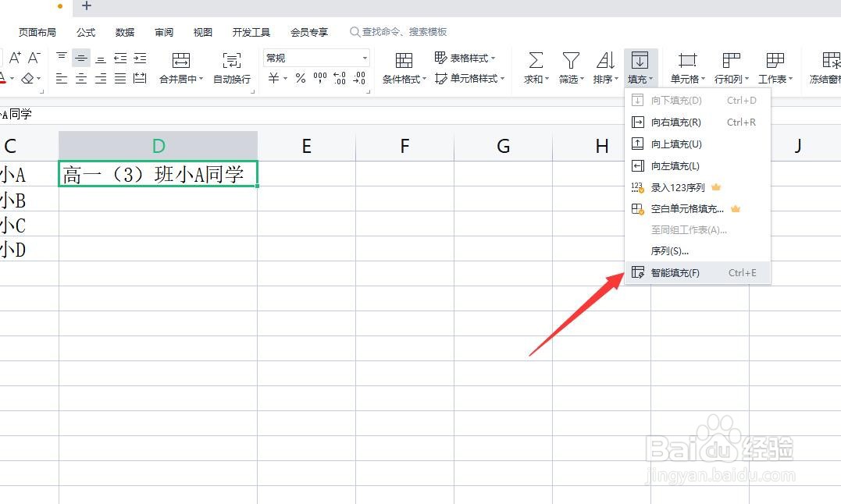The height and width of the screenshot is (504, 841).
Task: Open 会员专享 tab
Action: [309, 32]
